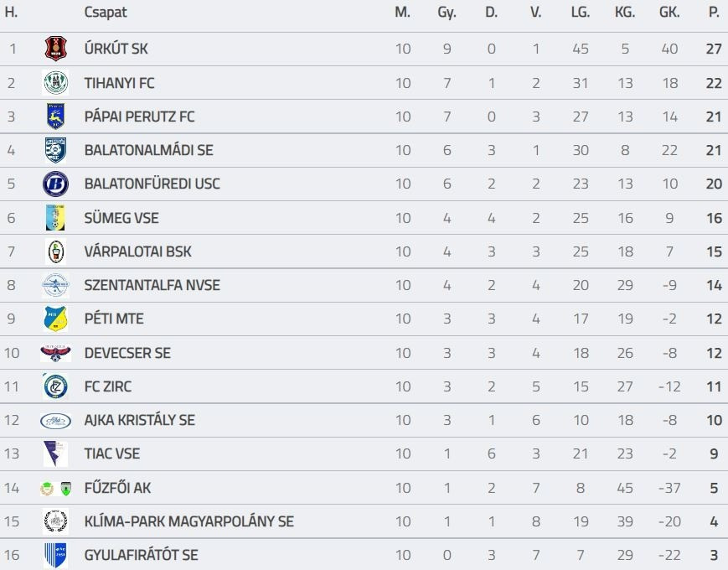Click the Balatonalmádi SE team badge
Viewport: 728px width, 570px height.
[x=55, y=150]
